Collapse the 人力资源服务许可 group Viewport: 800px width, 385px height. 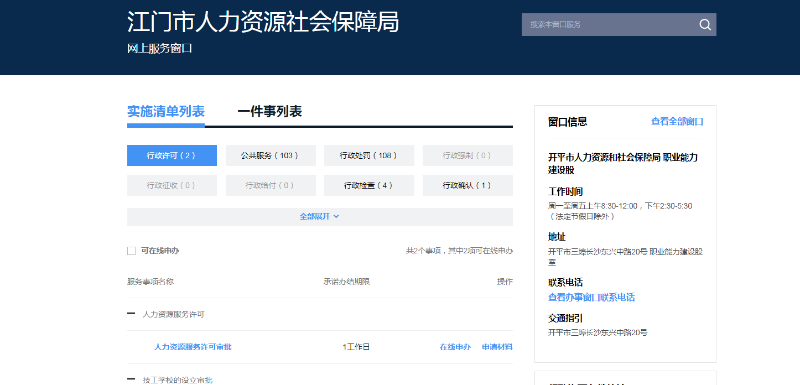(131, 314)
